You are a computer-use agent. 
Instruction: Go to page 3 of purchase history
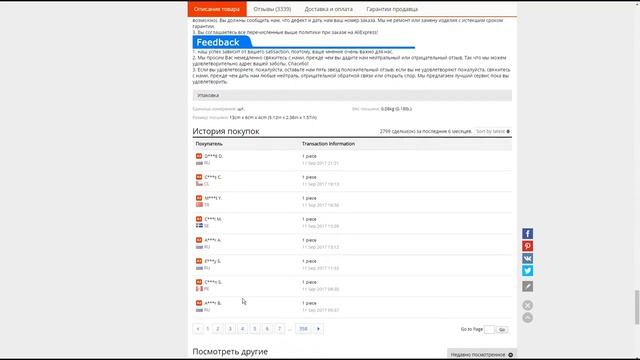230,329
